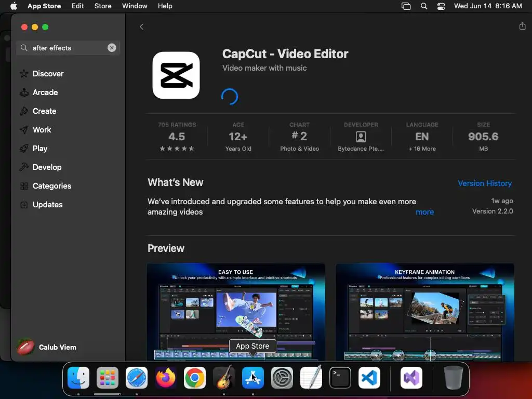Select the Version 2.2.0 label
Viewport: 532px width, 399px height.
(493, 211)
